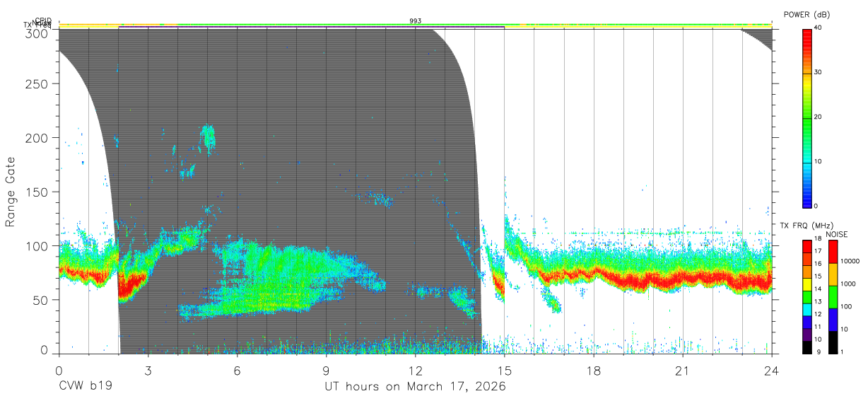The height and width of the screenshot is (401, 868).
Task: Click the x-axis hour label "24"
Action: (771, 370)
